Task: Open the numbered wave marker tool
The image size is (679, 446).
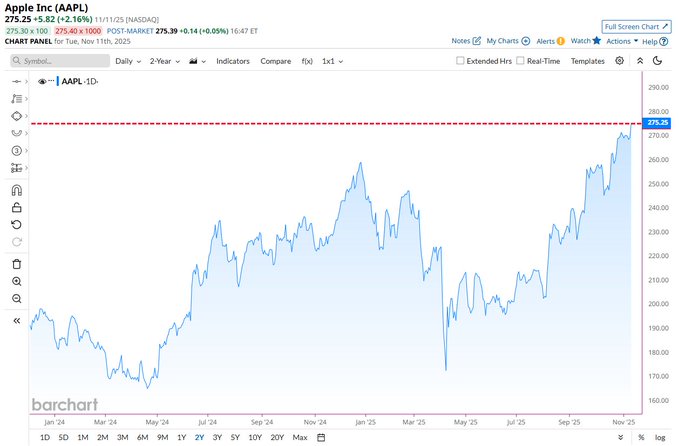Action: tap(16, 151)
